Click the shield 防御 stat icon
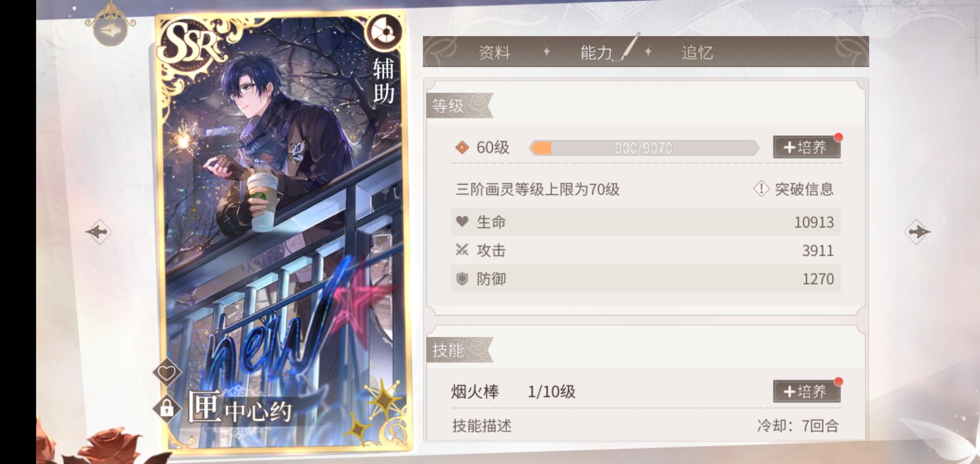The height and width of the screenshot is (464, 980). pos(462,279)
